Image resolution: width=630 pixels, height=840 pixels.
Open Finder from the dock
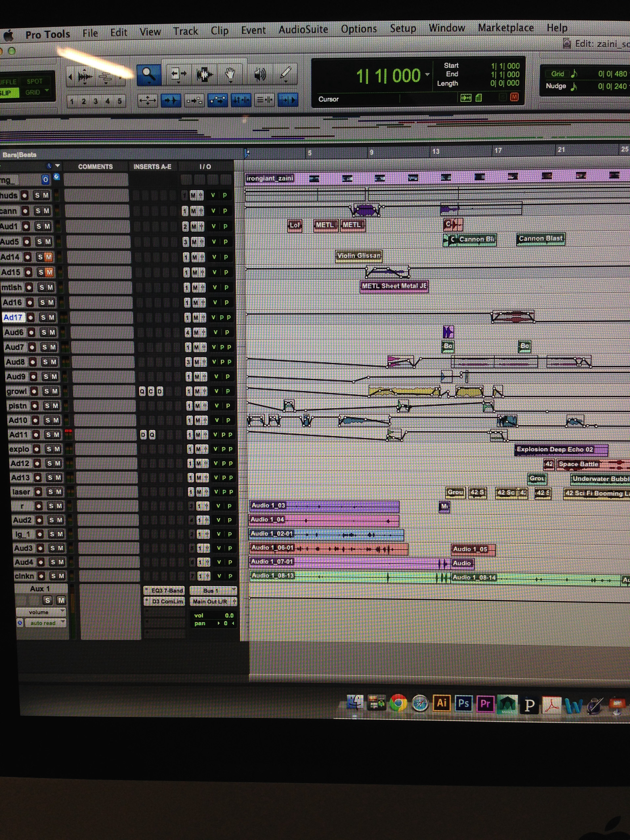pyautogui.click(x=355, y=703)
